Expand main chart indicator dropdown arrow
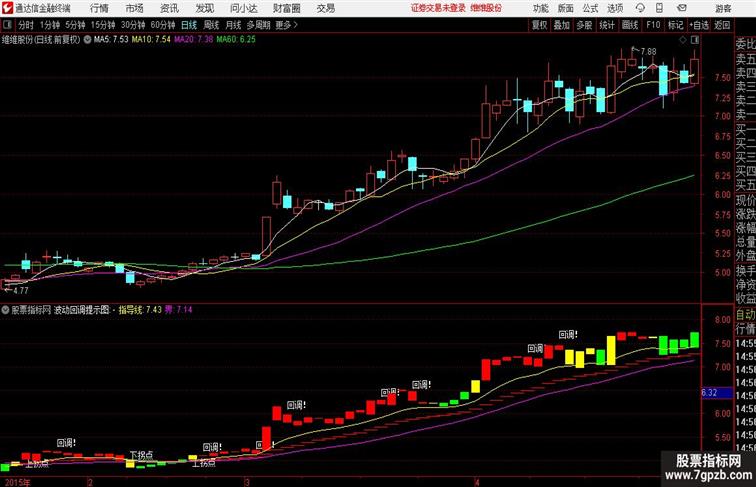This screenshot has width=756, height=487. coord(87,40)
